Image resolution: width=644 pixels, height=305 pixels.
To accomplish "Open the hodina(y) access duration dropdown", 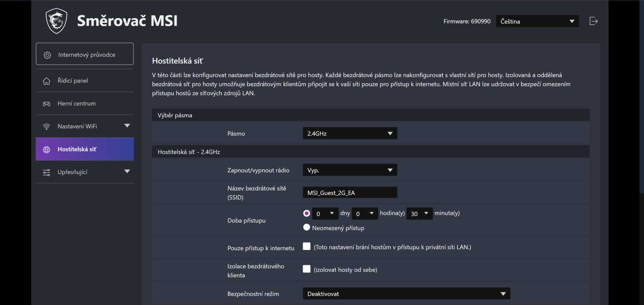I will (x=365, y=213).
